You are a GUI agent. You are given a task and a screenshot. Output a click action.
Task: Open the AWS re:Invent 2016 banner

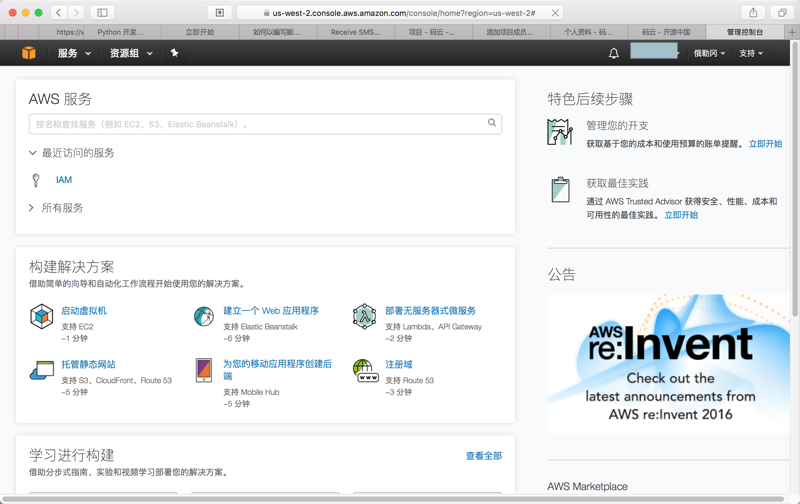pos(668,364)
